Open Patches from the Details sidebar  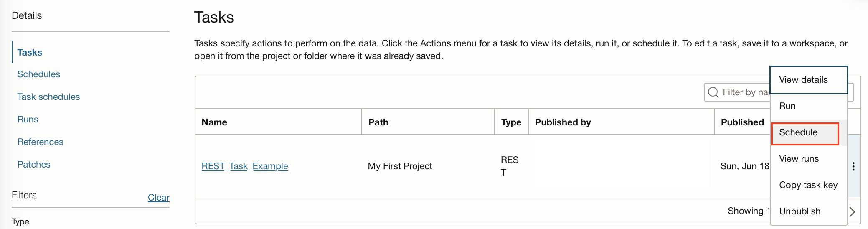pos(34,165)
